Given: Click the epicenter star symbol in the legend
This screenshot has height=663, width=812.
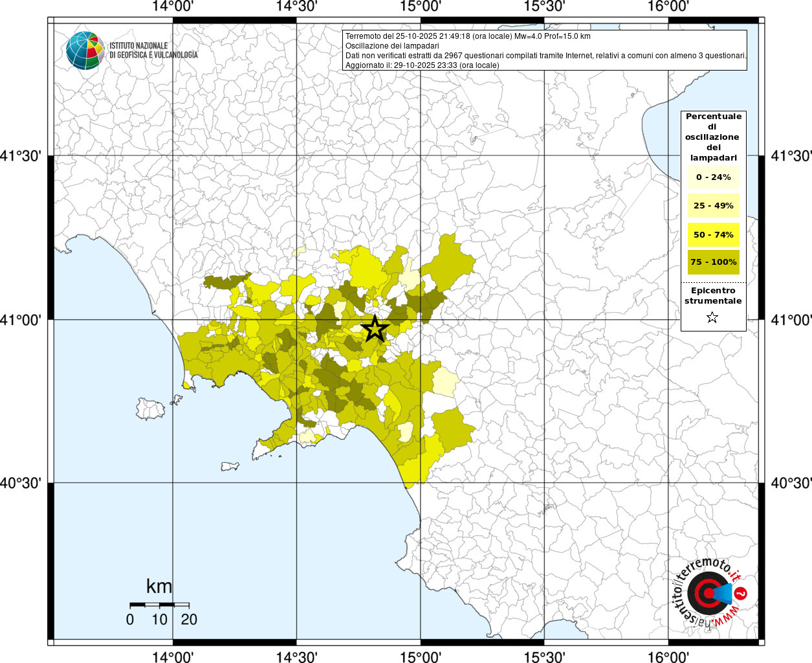Looking at the screenshot, I should [712, 317].
